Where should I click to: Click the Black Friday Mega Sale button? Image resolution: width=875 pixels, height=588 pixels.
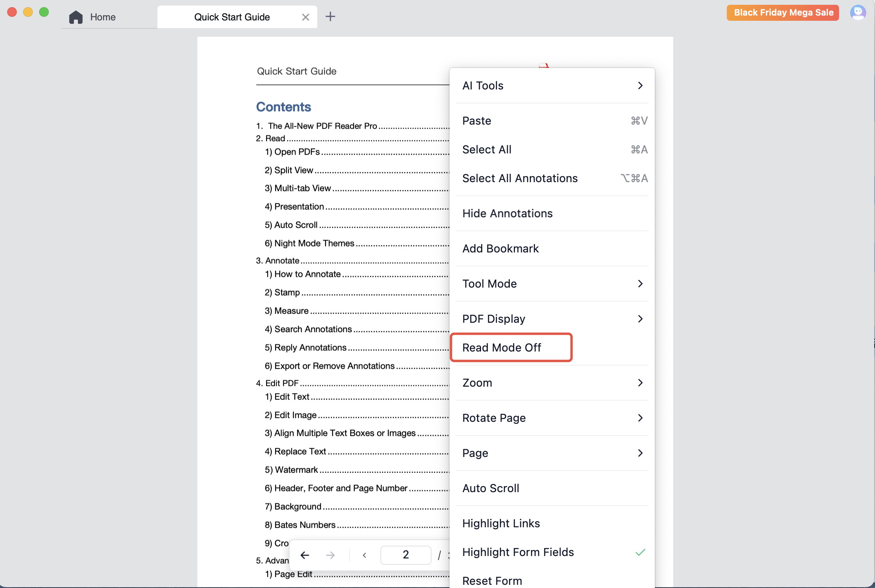point(783,13)
